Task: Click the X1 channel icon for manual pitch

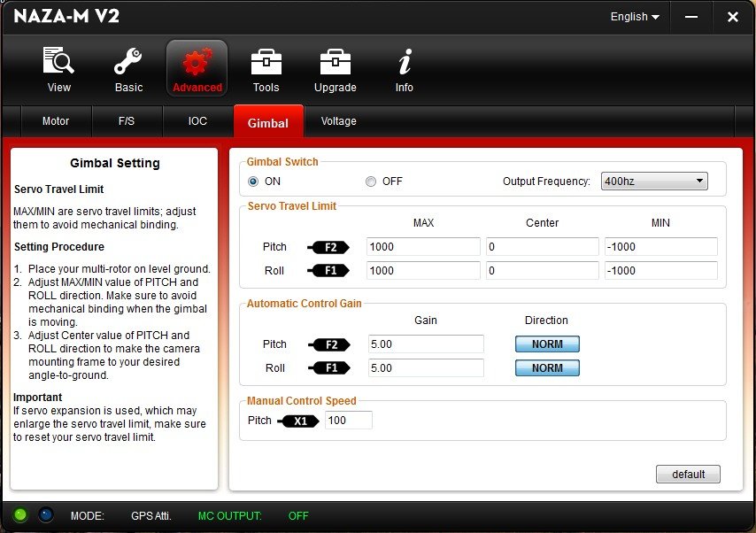Action: (x=298, y=421)
